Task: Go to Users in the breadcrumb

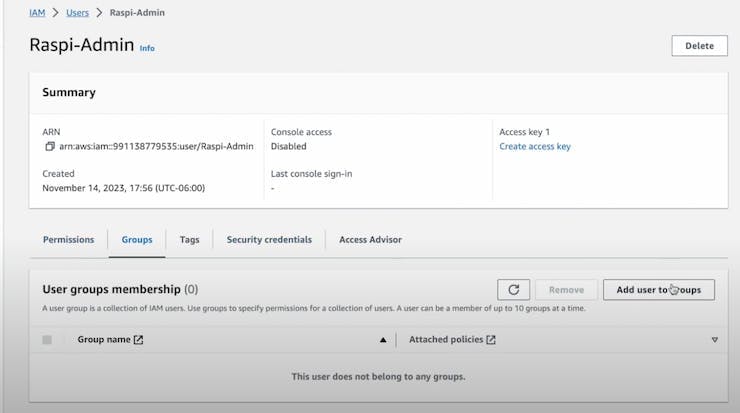Action: point(77,13)
